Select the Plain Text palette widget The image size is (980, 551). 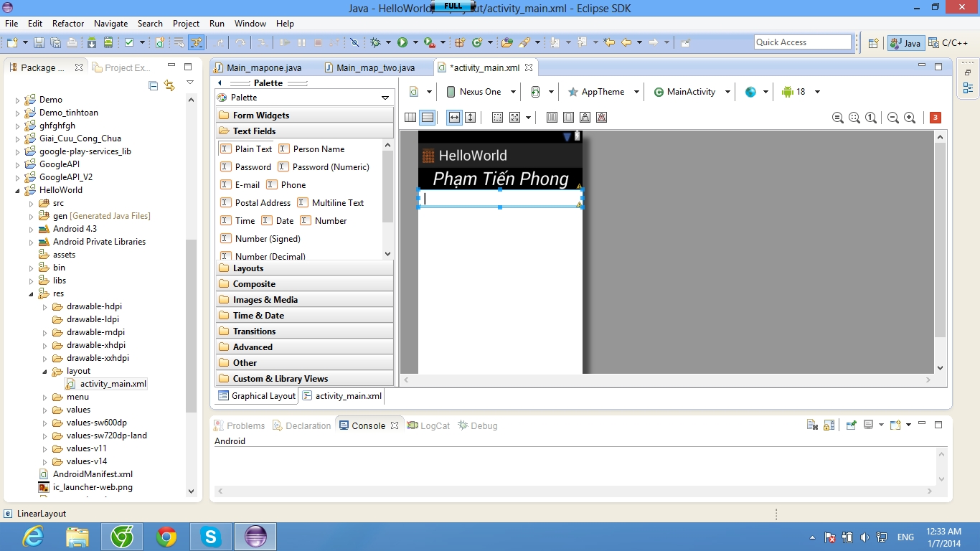[246, 149]
